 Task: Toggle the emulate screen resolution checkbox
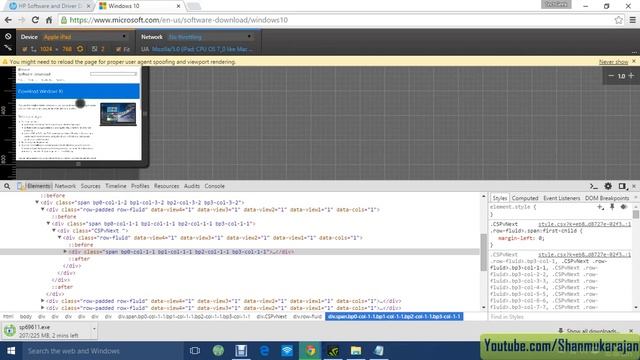coord(24,49)
